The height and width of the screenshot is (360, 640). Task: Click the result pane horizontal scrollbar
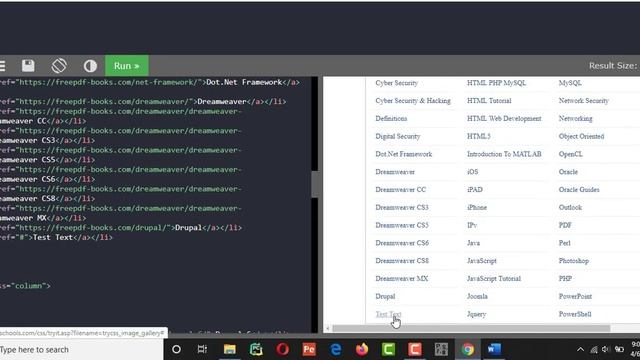pos(471,328)
